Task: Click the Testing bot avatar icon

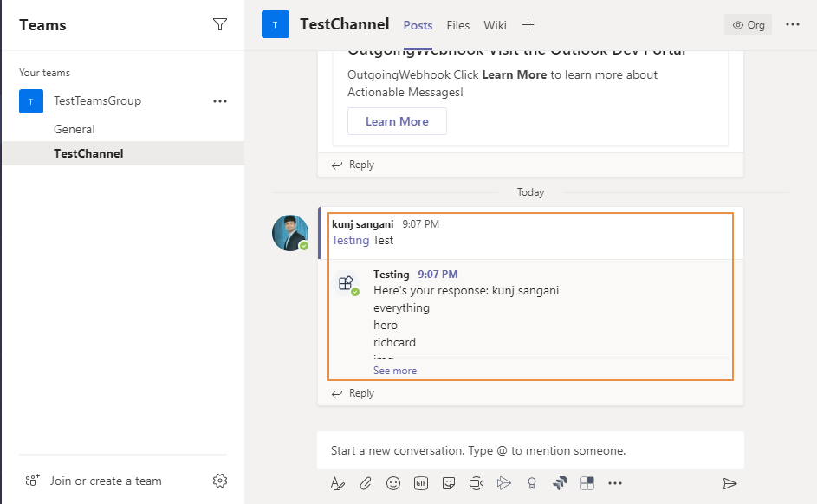Action: pyautogui.click(x=347, y=283)
